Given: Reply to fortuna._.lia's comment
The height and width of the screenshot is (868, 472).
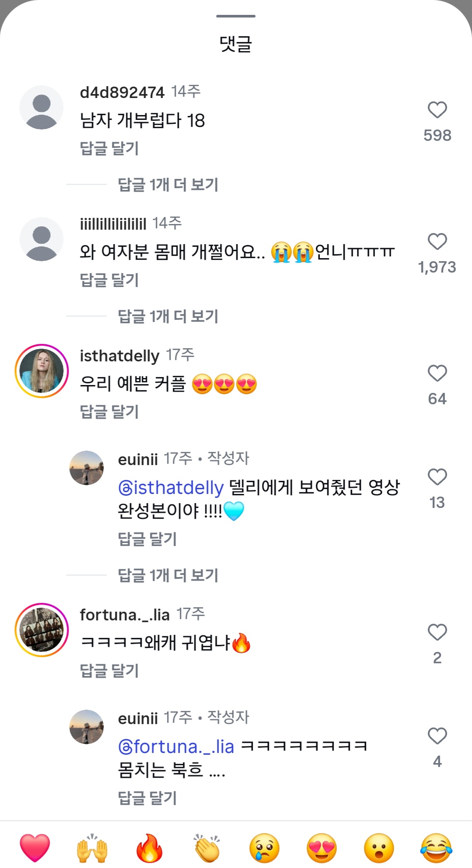Looking at the screenshot, I should pyautogui.click(x=109, y=671).
